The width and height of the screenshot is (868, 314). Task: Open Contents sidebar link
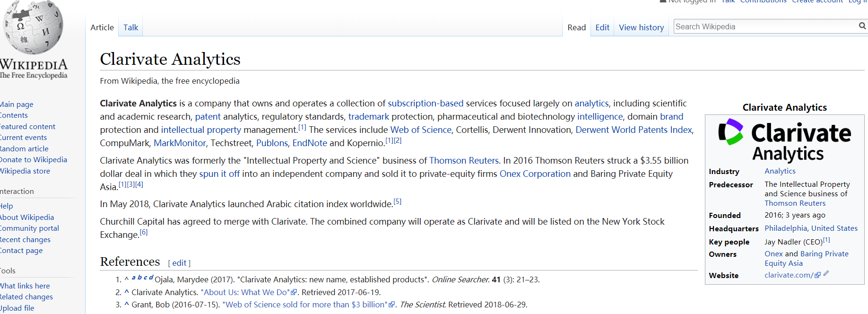tap(14, 115)
